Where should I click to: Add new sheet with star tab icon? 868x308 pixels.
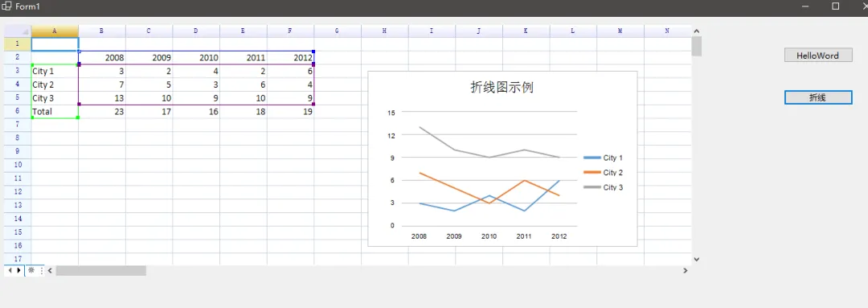(31, 270)
